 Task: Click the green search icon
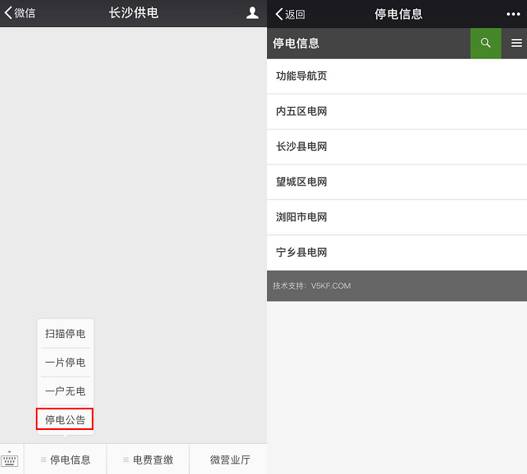coord(486,43)
